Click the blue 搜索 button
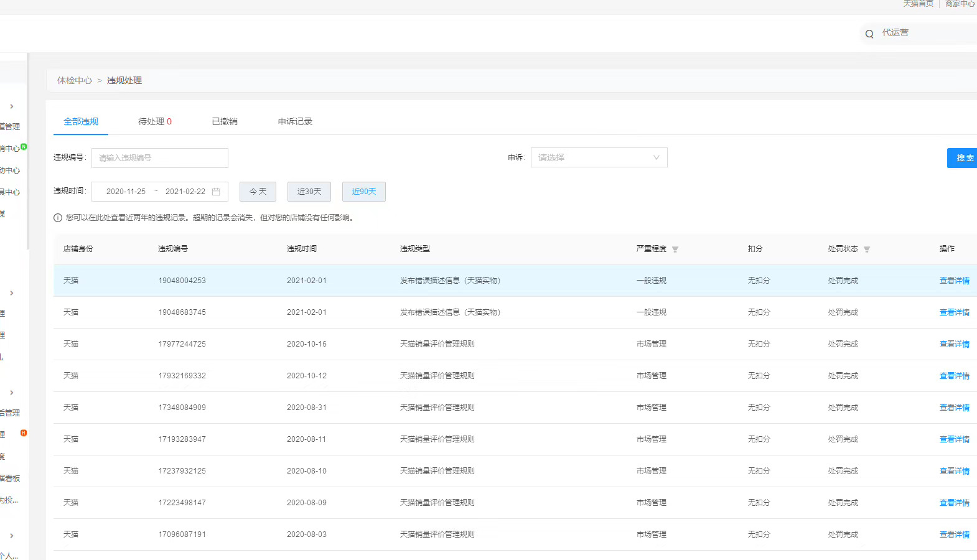977x560 pixels. point(962,158)
